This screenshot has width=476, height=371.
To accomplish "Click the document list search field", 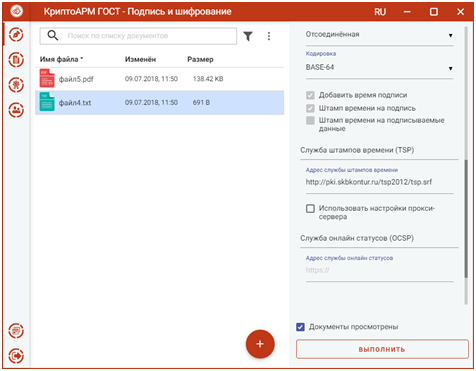I will [x=138, y=36].
